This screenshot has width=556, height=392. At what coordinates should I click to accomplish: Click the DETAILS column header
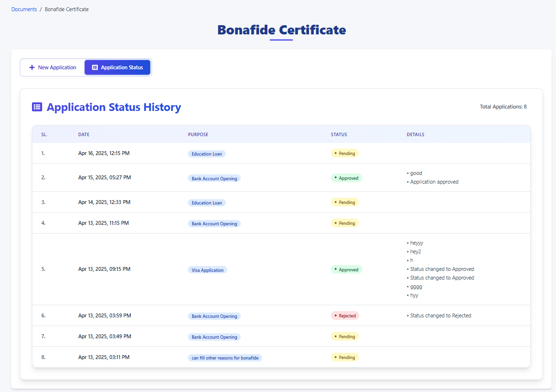[416, 134]
